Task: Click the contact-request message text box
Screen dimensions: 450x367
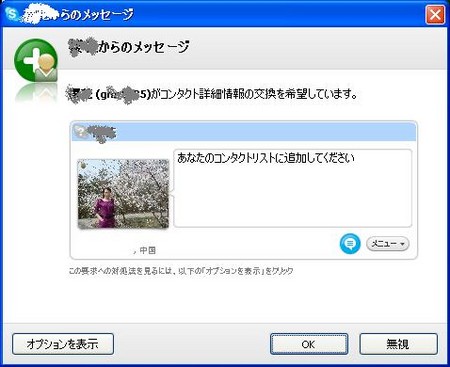Action: tap(292, 188)
